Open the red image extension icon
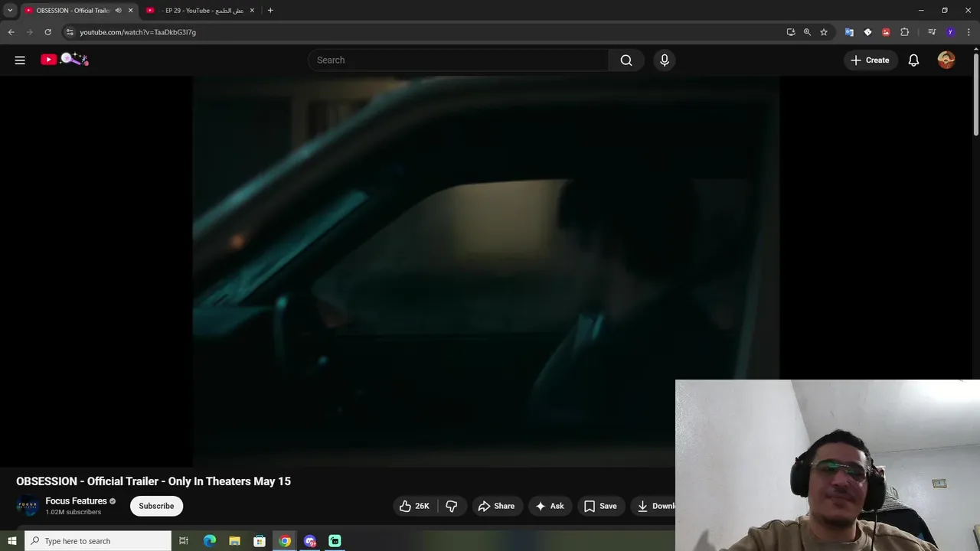 click(886, 32)
